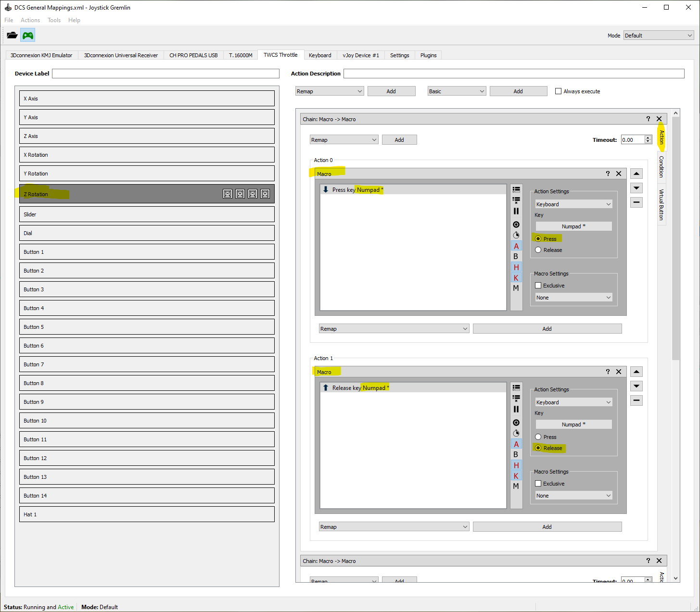Move Action 0 up with the arrow
700x612 pixels.
(636, 174)
